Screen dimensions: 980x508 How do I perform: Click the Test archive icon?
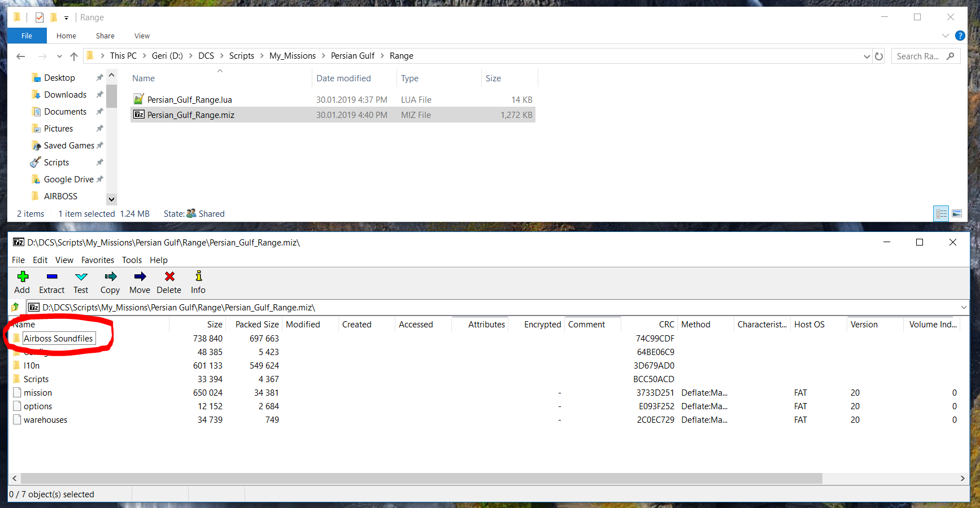coord(81,277)
